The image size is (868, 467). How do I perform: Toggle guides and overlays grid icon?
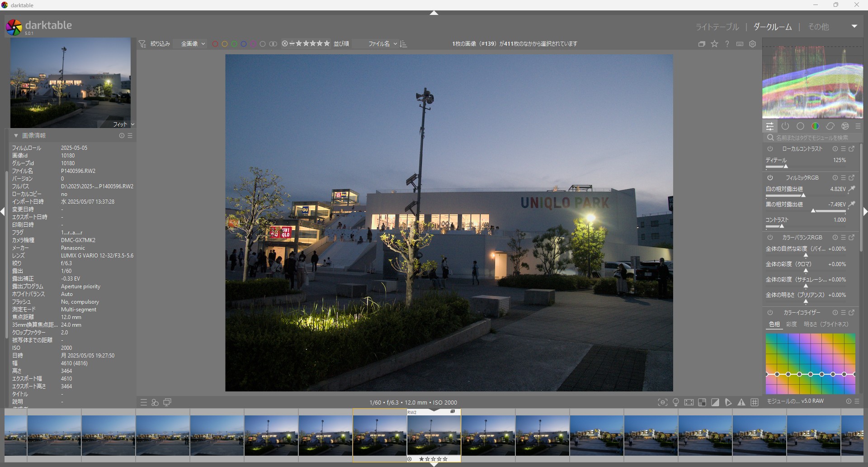click(x=755, y=402)
